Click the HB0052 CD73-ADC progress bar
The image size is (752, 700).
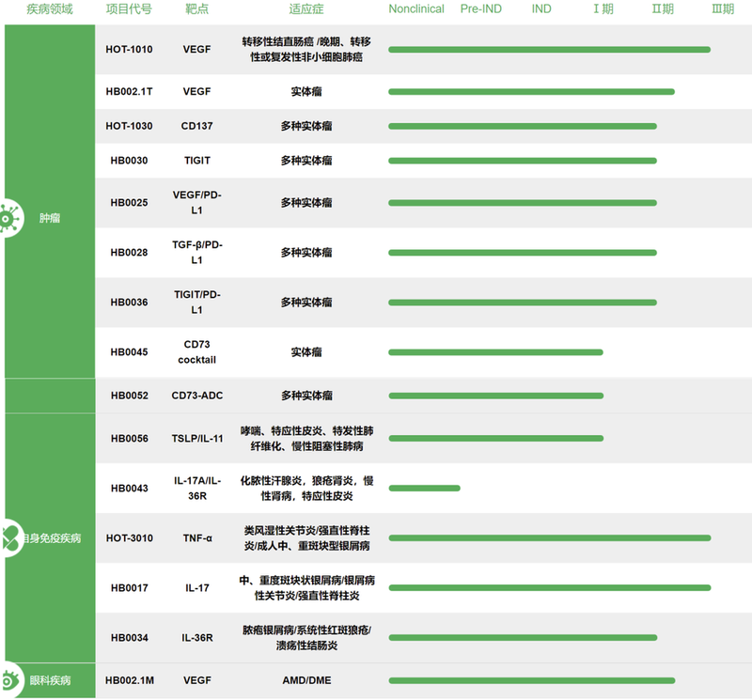point(495,396)
